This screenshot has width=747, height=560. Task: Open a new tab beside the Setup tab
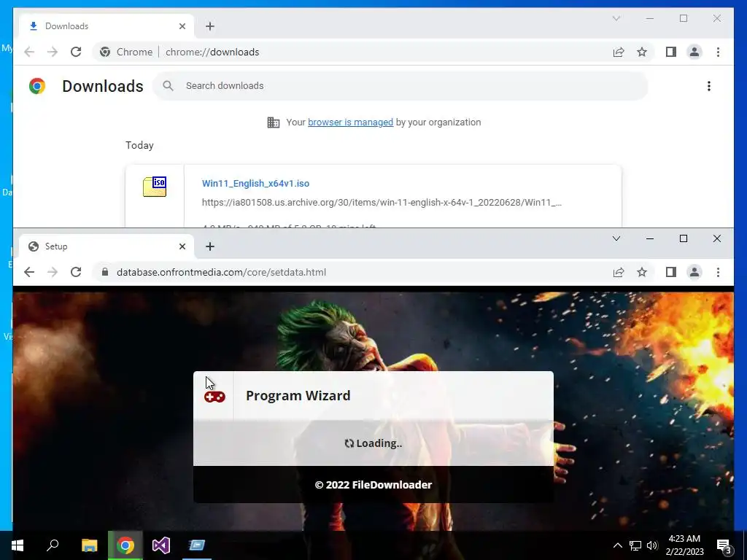pyautogui.click(x=210, y=246)
